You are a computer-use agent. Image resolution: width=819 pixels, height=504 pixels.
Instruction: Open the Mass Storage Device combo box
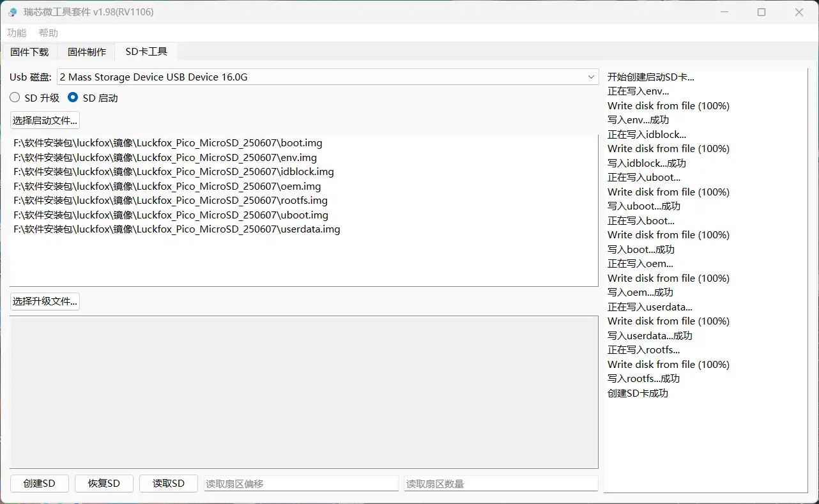319,77
